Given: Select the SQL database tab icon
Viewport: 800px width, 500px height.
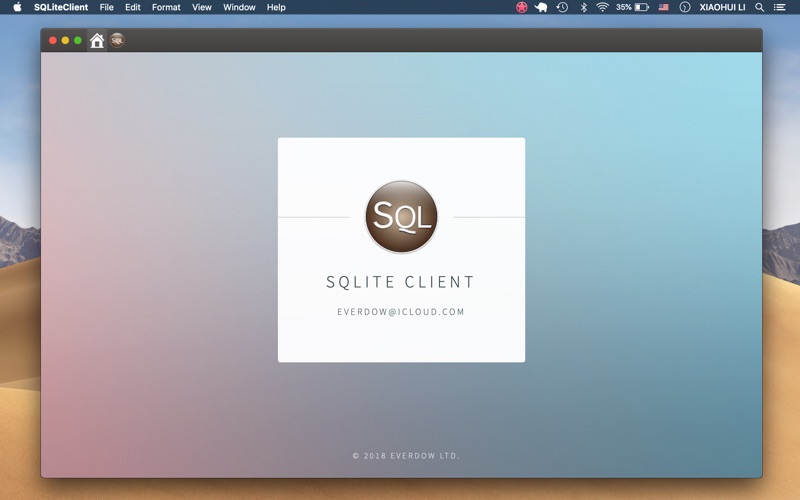Looking at the screenshot, I should 117,40.
